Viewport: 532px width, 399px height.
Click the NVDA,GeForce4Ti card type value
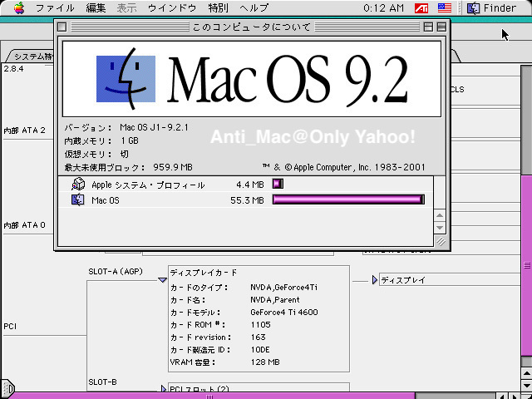(x=284, y=288)
